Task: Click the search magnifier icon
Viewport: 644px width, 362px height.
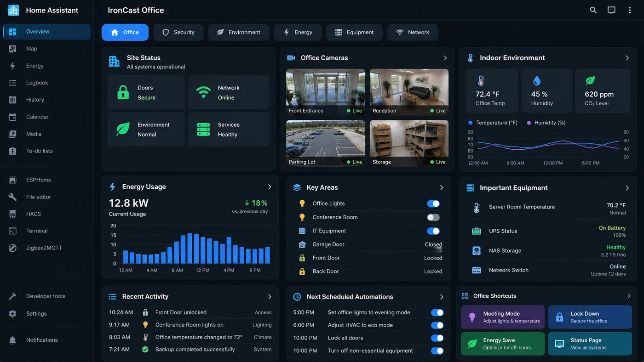Action: coord(593,10)
